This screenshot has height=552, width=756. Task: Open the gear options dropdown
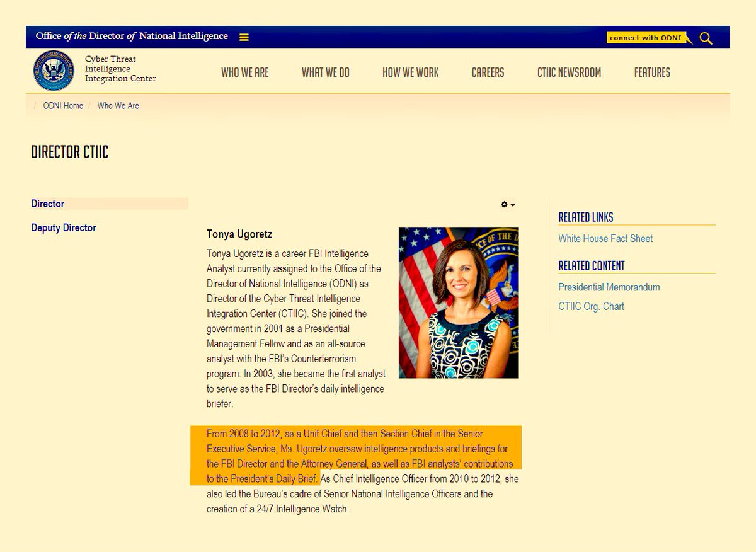508,204
